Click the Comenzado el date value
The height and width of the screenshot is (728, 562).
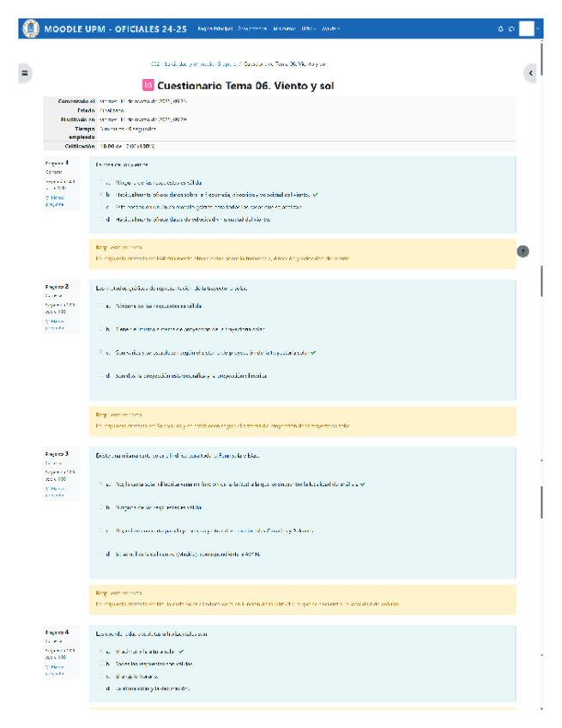pos(143,100)
